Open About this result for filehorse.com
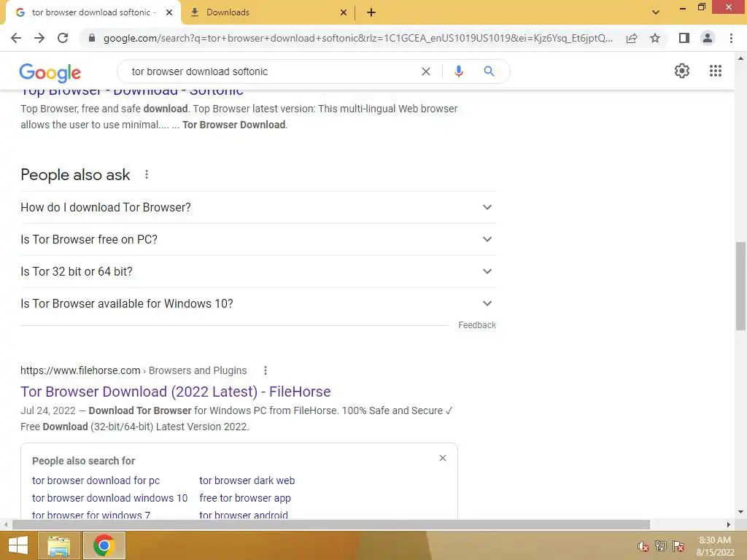 tap(266, 370)
